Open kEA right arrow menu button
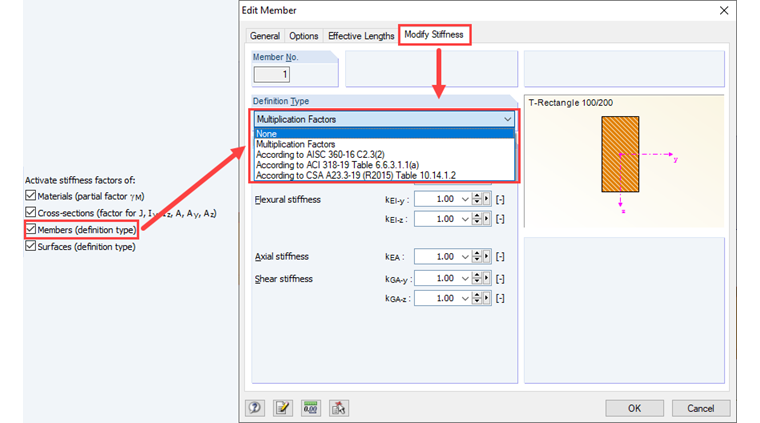Screen dimensions: 760x423 (x=486, y=256)
